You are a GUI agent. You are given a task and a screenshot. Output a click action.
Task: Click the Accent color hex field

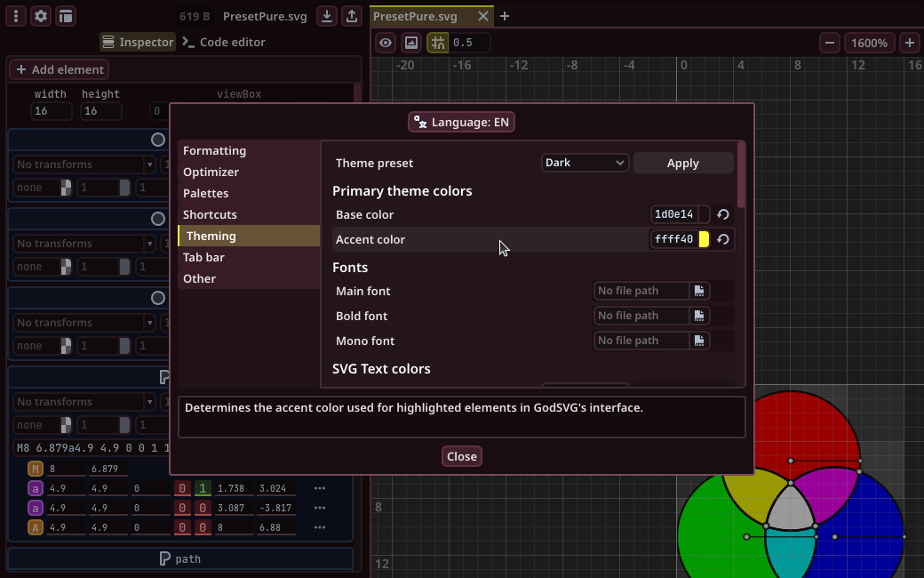674,239
